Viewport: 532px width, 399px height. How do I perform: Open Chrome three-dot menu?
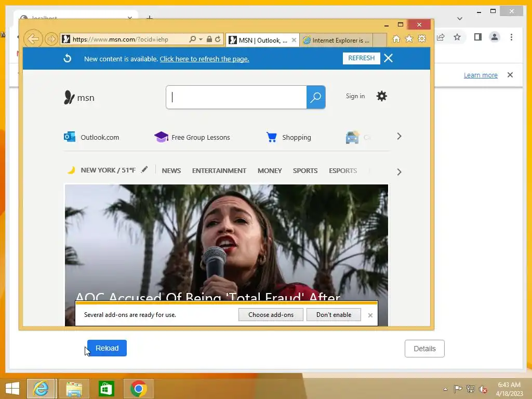511,37
